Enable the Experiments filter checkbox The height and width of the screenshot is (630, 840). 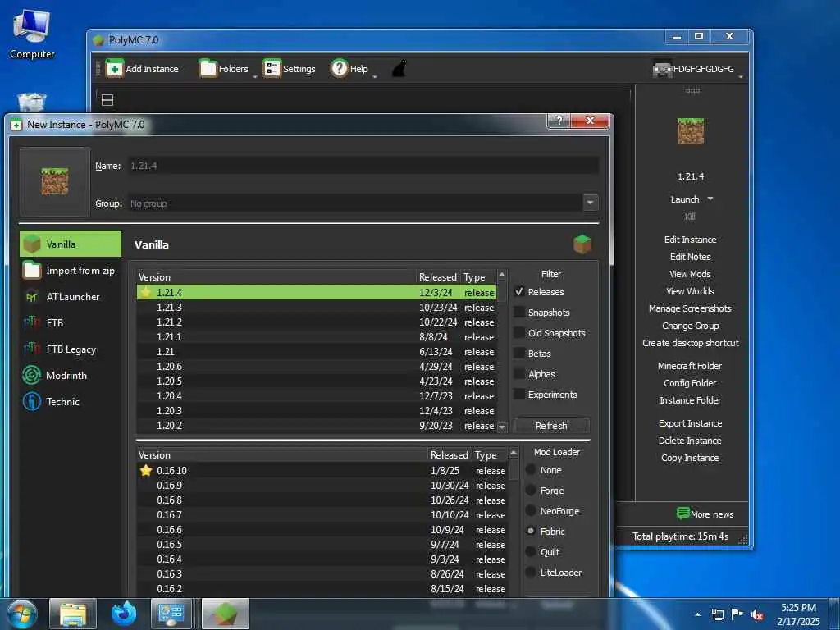518,395
